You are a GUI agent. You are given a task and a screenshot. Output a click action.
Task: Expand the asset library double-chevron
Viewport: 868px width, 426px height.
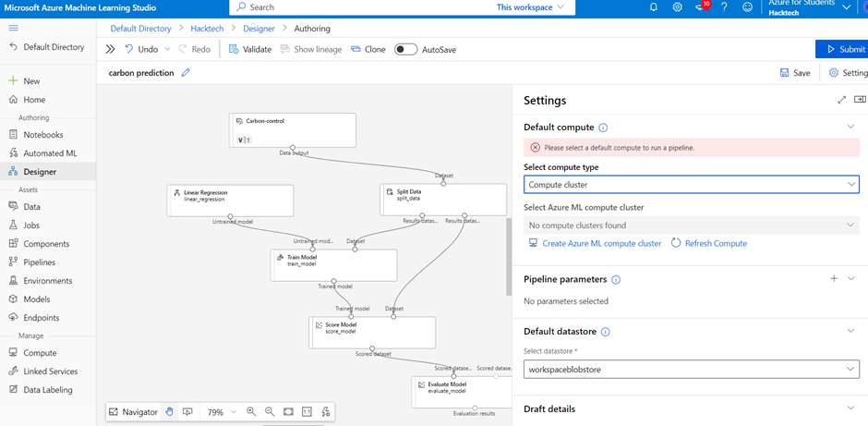(110, 49)
